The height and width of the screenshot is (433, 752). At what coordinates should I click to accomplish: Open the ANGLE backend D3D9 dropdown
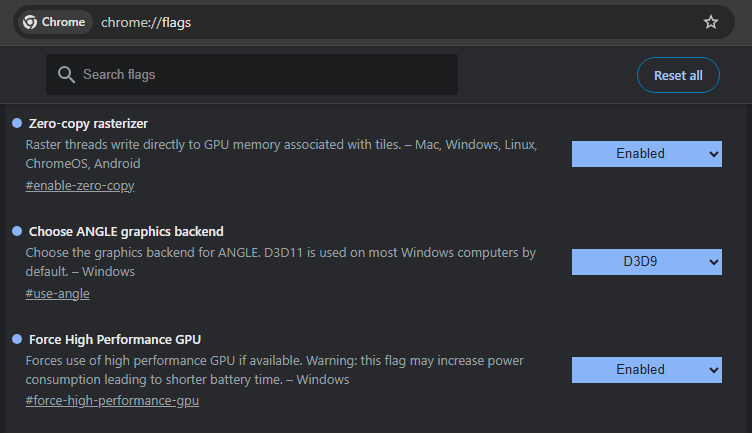click(x=646, y=262)
